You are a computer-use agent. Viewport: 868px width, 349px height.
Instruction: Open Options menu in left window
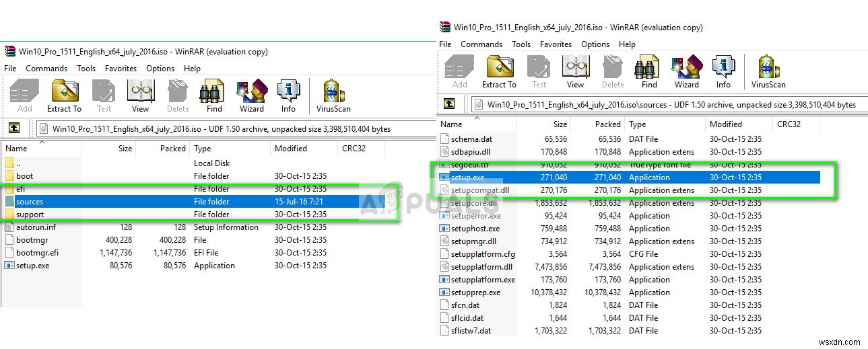click(x=160, y=69)
